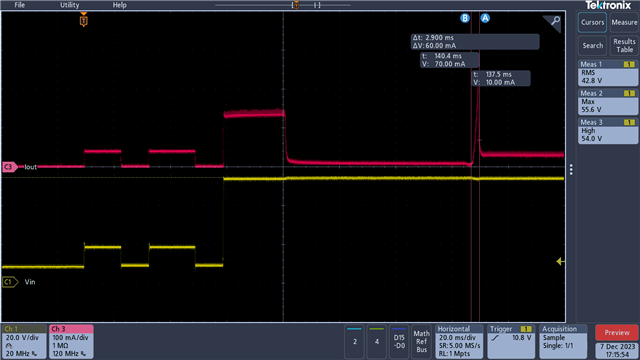Open the Horizontal settings badge
640x360 pixels.
click(x=459, y=342)
